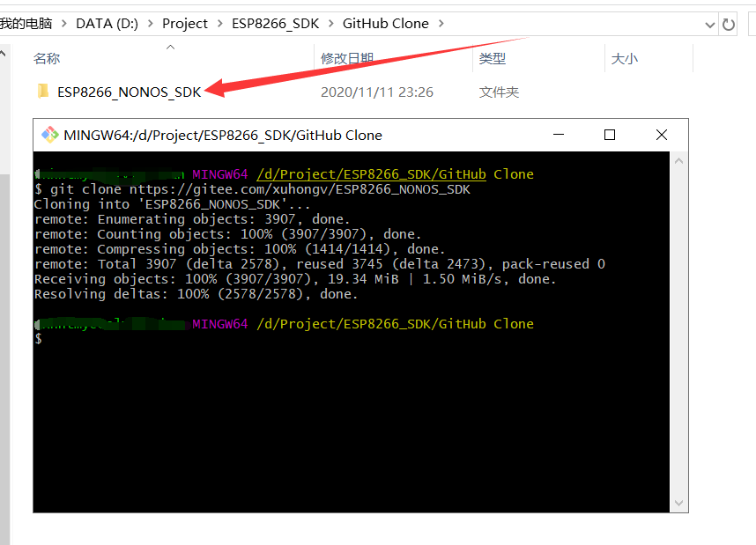
Task: Click the scrollbar up arrow in the terminal
Action: point(678,159)
